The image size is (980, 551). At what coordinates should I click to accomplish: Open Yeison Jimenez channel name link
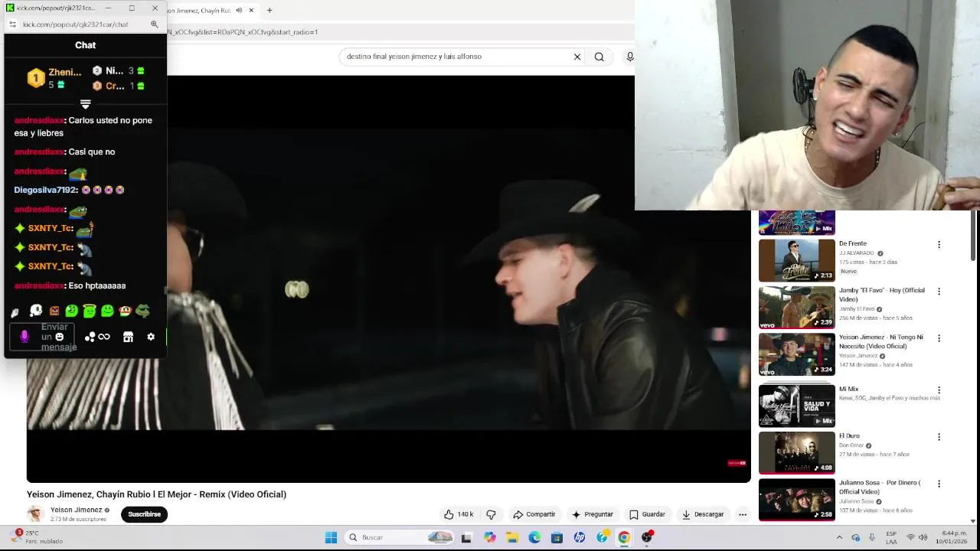tap(76, 510)
